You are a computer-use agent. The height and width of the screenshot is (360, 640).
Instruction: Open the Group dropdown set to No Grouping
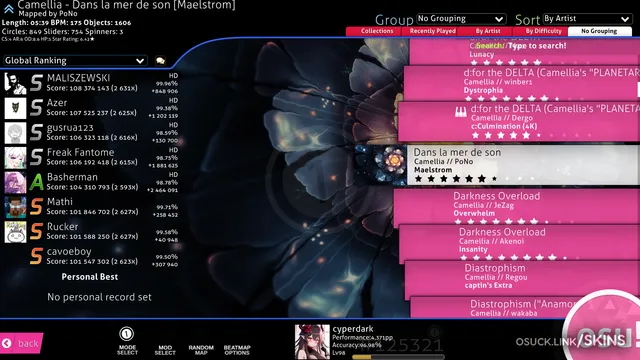coord(461,19)
